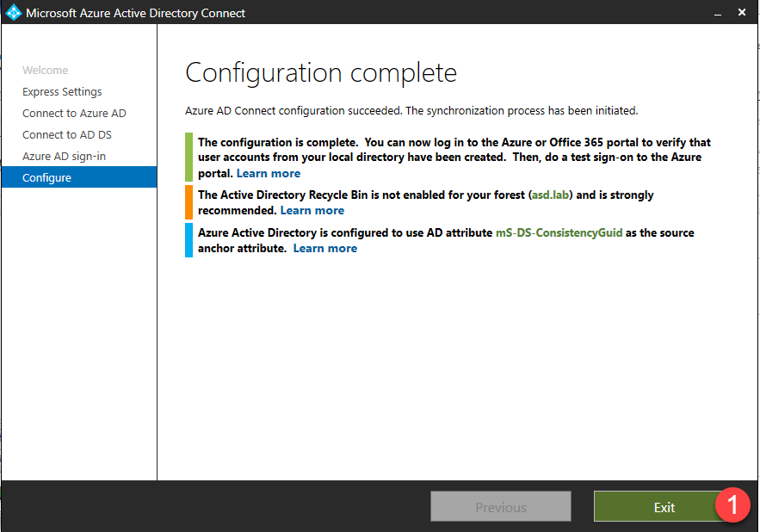The width and height of the screenshot is (760, 532).
Task: Click the greyed-out Previous button
Action: (x=500, y=507)
